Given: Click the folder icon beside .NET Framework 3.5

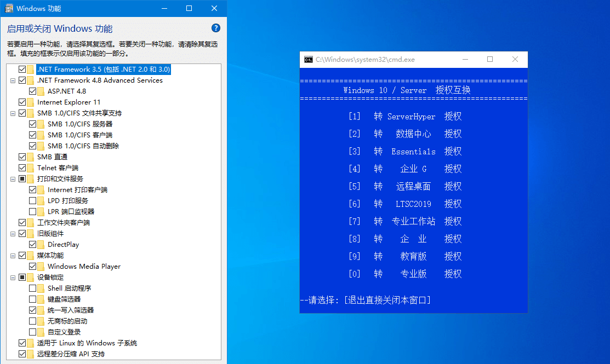Looking at the screenshot, I should click(x=30, y=69).
